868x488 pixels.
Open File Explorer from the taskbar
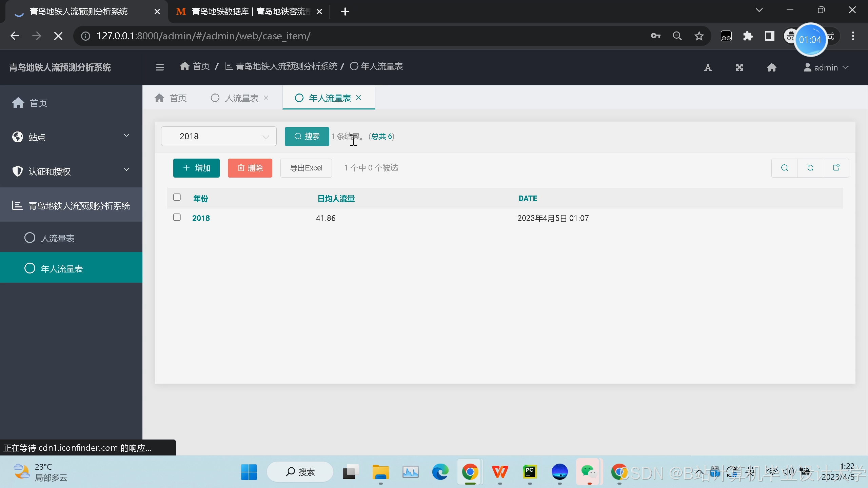click(380, 472)
